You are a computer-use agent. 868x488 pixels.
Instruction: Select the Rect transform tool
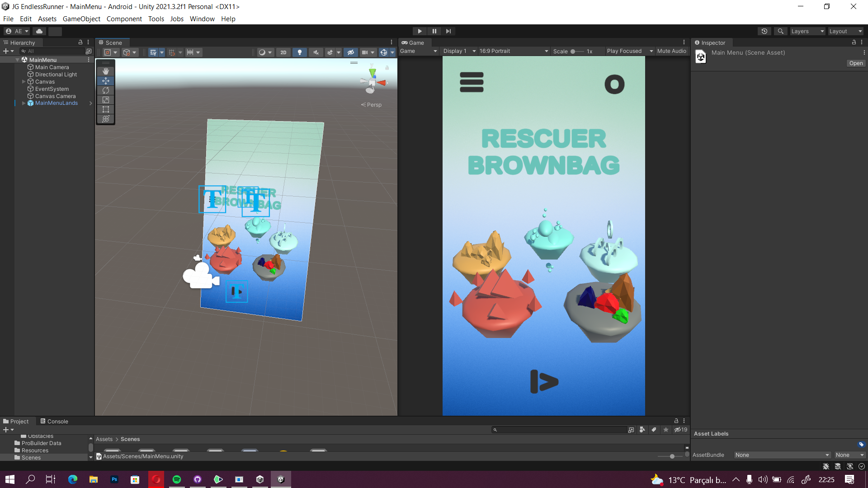pyautogui.click(x=106, y=109)
